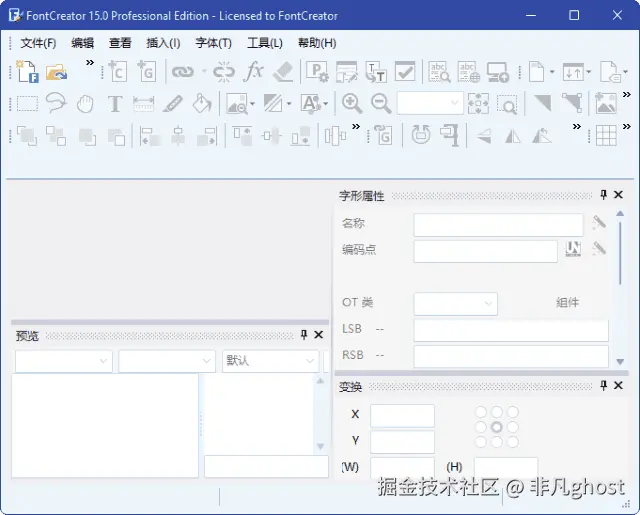Click the eraser icon
Image resolution: width=640 pixels, height=515 pixels.
tap(283, 72)
